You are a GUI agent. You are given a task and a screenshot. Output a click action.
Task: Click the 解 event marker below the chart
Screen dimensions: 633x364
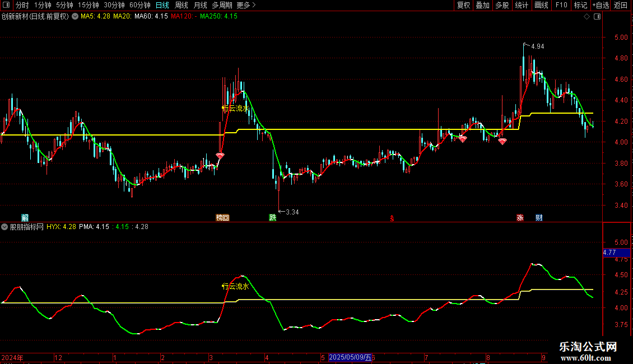click(x=25, y=217)
